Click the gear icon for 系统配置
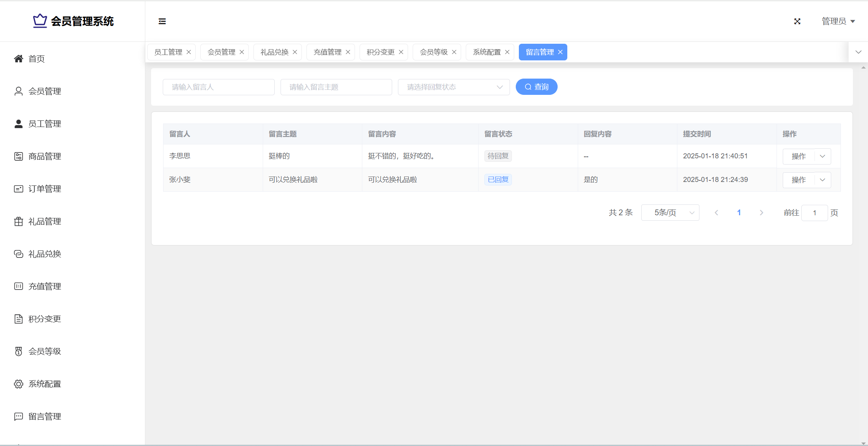 click(19, 384)
